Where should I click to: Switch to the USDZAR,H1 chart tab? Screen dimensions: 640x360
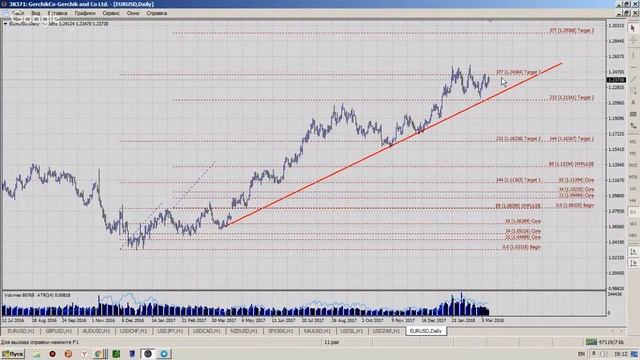coord(387,331)
